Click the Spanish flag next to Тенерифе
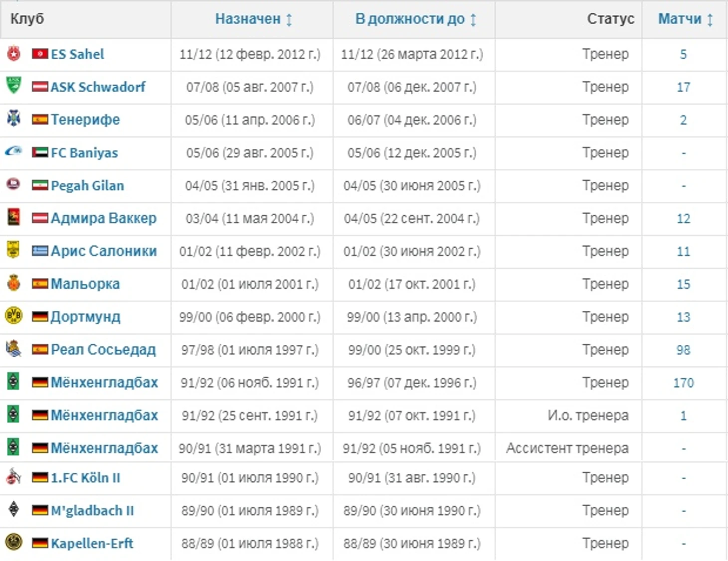Image resolution: width=728 pixels, height=561 pixels. pyautogui.click(x=40, y=120)
